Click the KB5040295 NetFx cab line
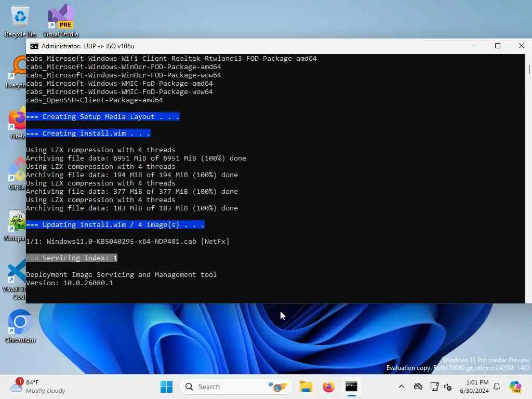This screenshot has width=532, height=399. 128,241
